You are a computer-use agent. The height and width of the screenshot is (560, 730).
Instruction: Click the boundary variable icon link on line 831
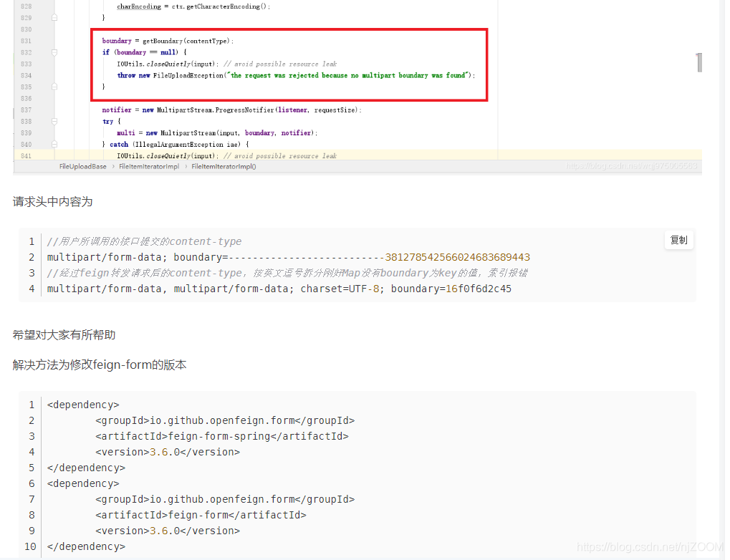117,40
